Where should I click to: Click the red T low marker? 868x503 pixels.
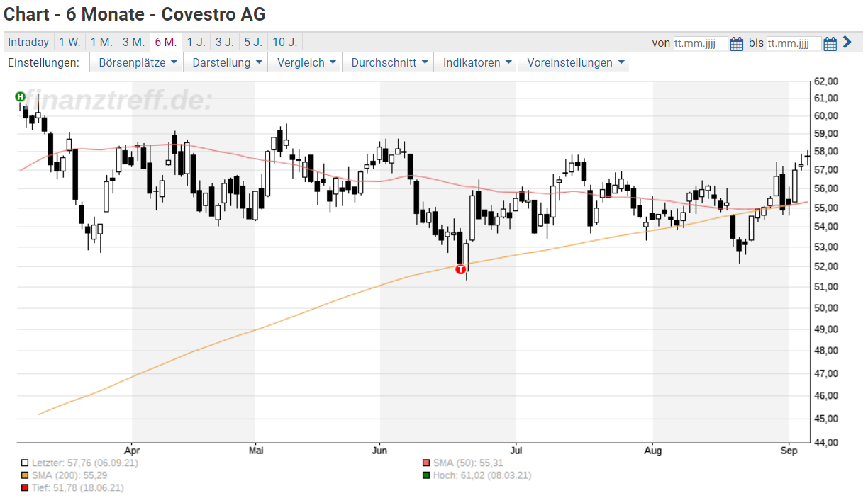(x=461, y=269)
